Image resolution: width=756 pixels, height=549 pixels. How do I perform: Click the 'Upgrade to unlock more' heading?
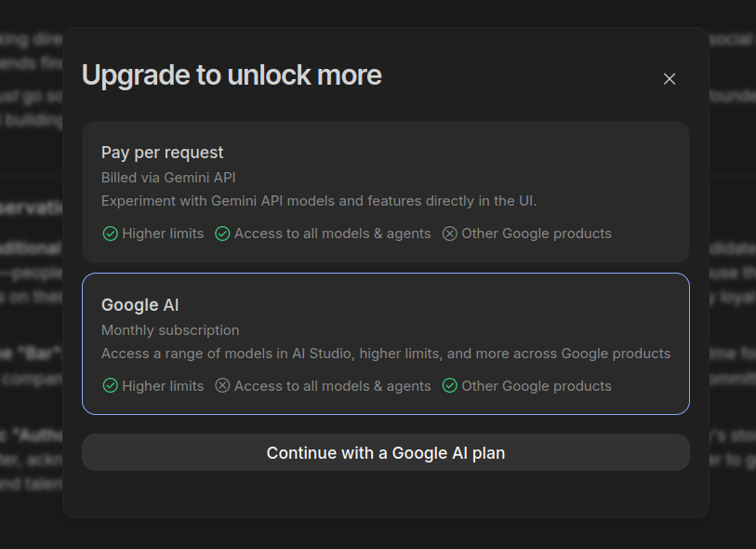coord(232,75)
